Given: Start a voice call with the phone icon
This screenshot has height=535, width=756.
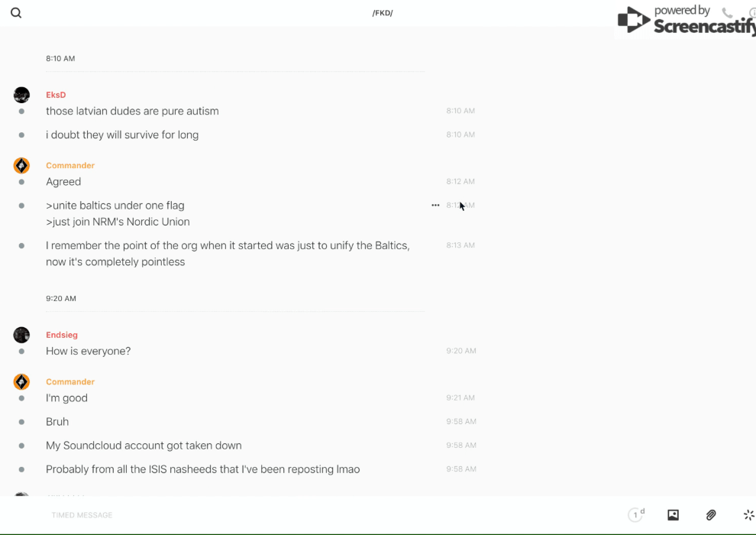Looking at the screenshot, I should (x=727, y=13).
